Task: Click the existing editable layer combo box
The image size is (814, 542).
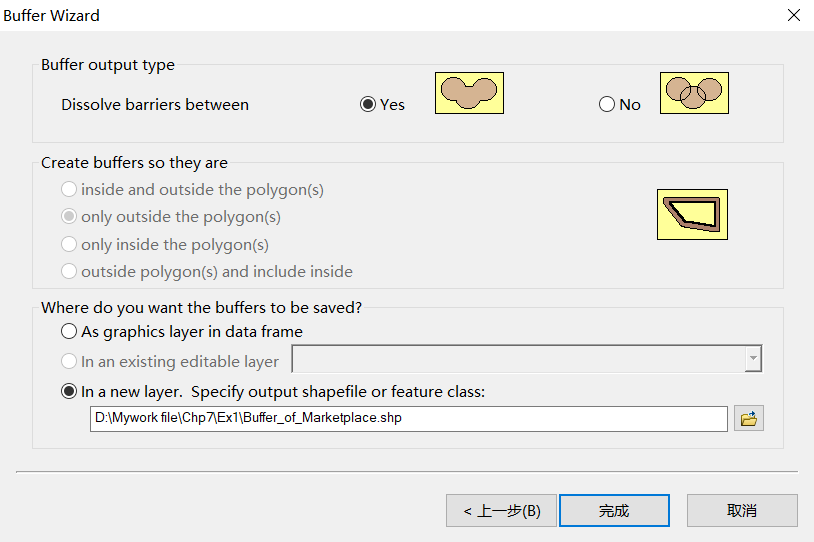Action: coord(518,360)
